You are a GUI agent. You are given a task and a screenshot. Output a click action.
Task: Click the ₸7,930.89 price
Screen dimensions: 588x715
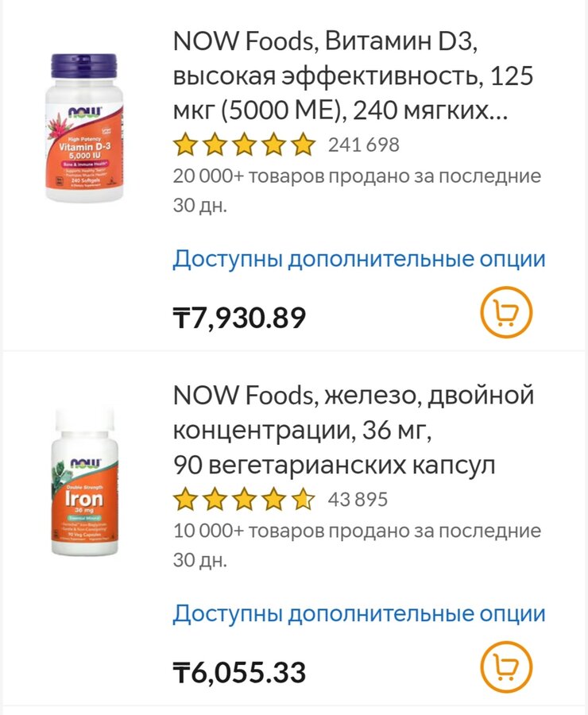coord(239,319)
